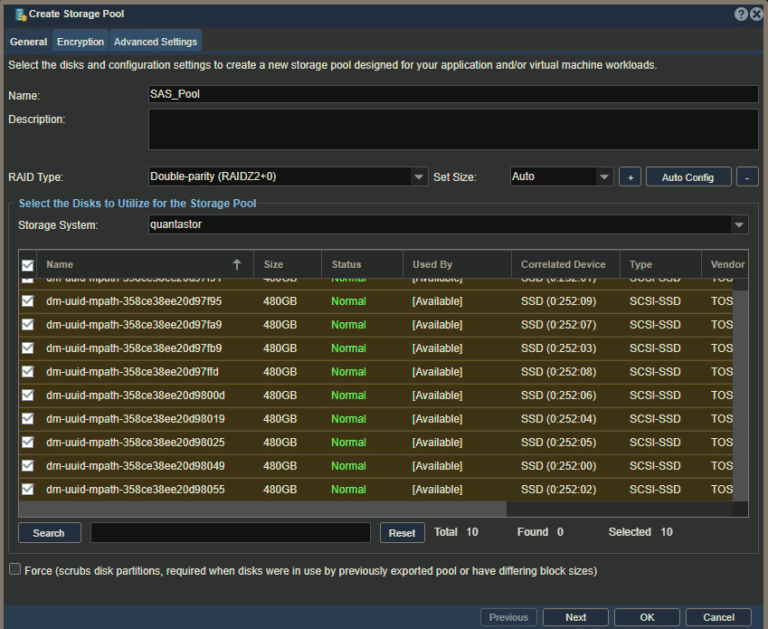Select disk name dm-uuid-mpath-358ce38ee20d97f95
Image resolution: width=768 pixels, height=629 pixels.
(134, 301)
